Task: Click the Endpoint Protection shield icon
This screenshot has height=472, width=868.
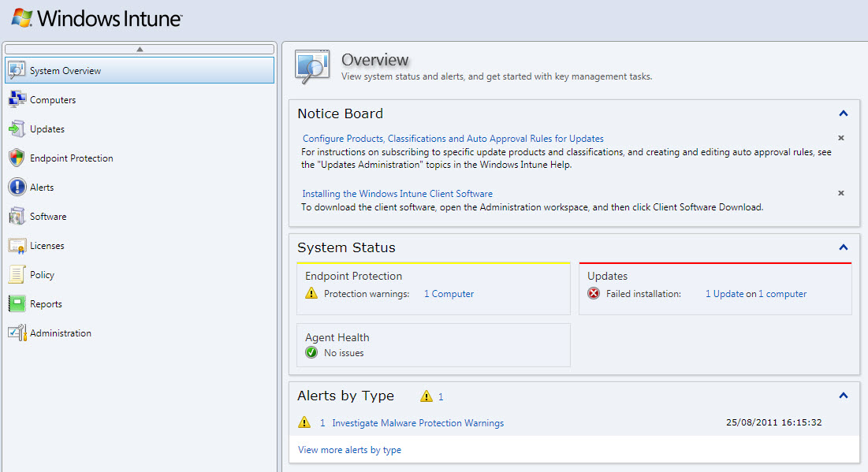Action: [x=17, y=158]
